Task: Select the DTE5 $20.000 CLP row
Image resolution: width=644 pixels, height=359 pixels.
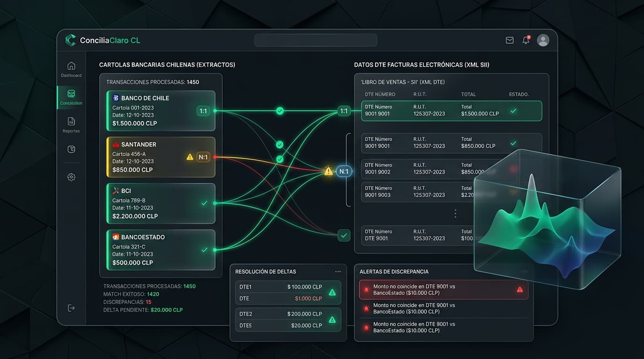Action: (281, 325)
